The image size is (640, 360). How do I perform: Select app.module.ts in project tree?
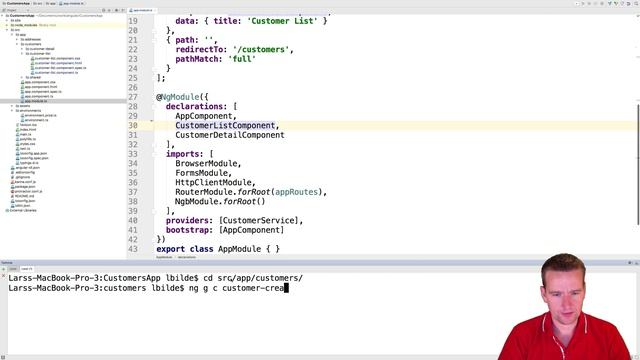click(34, 101)
